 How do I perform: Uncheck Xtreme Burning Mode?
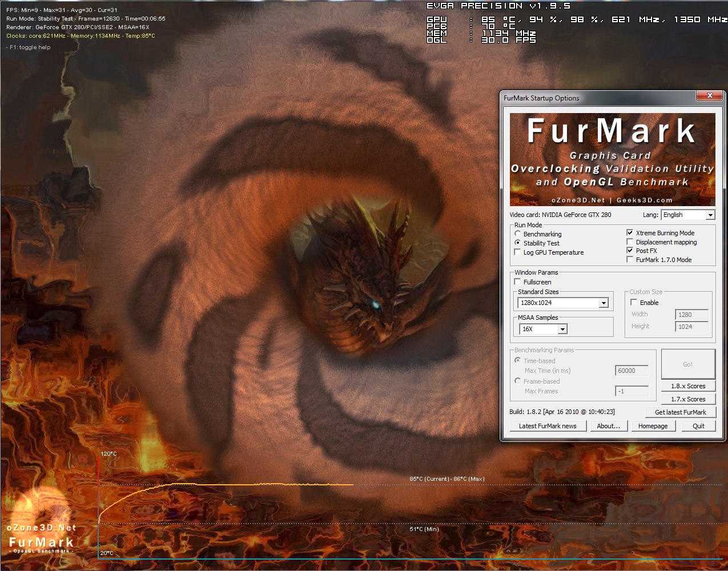pos(630,233)
